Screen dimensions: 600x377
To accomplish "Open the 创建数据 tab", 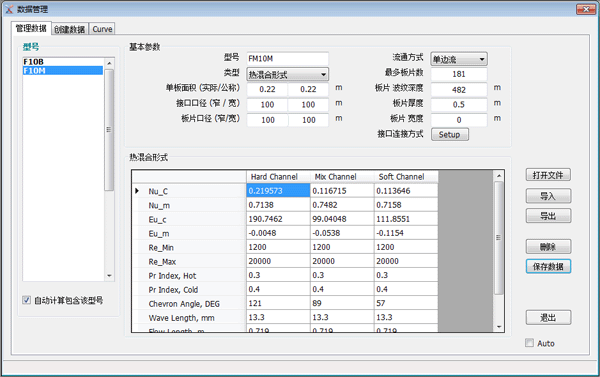I will pyautogui.click(x=70, y=29).
